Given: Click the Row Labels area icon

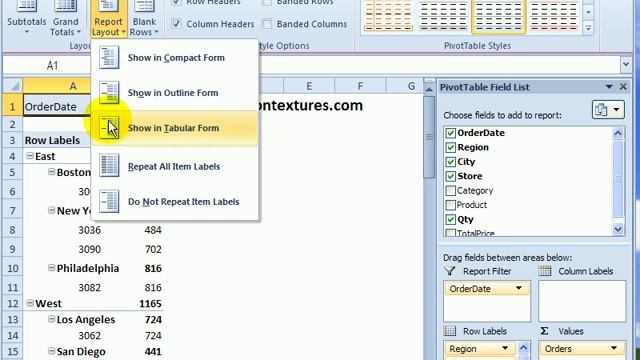Looking at the screenshot, I should coord(450,331).
